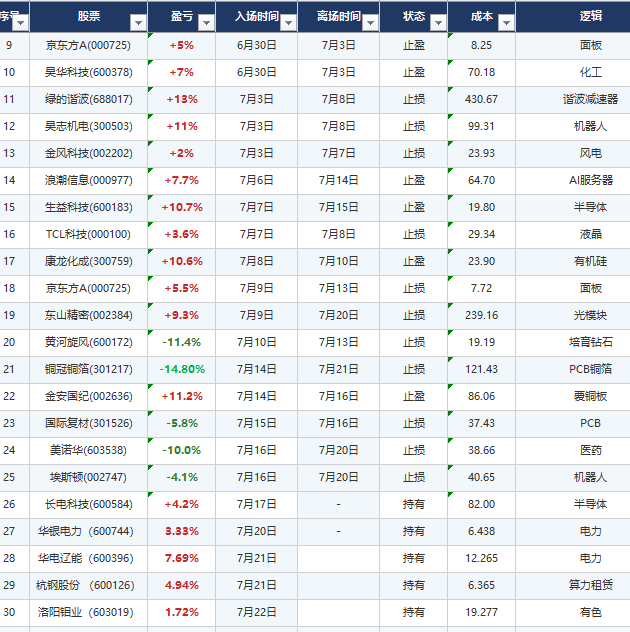630x632 pixels.
Task: Select cell 铜冠铜箔(301217)
Action: tap(88, 369)
